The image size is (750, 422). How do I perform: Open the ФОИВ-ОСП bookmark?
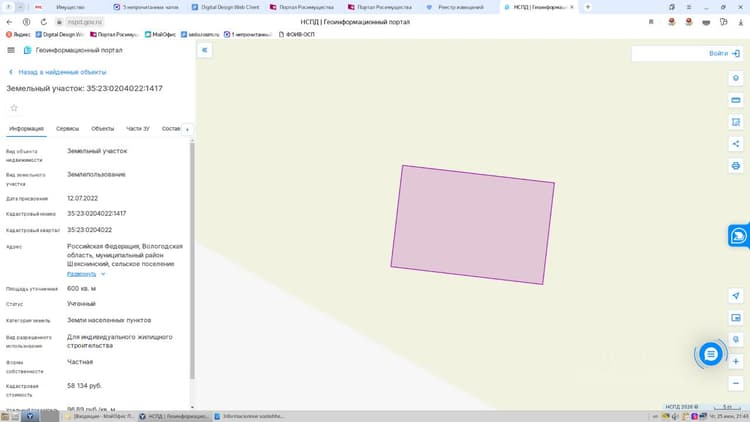point(297,34)
